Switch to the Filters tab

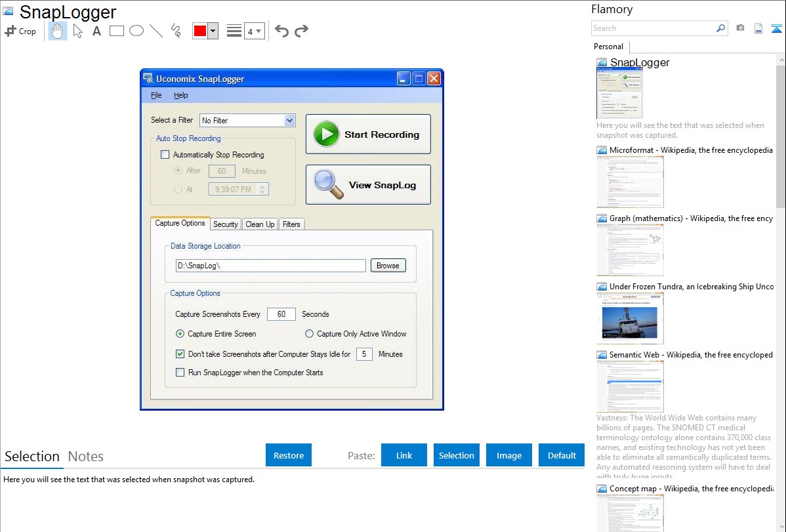(x=291, y=224)
